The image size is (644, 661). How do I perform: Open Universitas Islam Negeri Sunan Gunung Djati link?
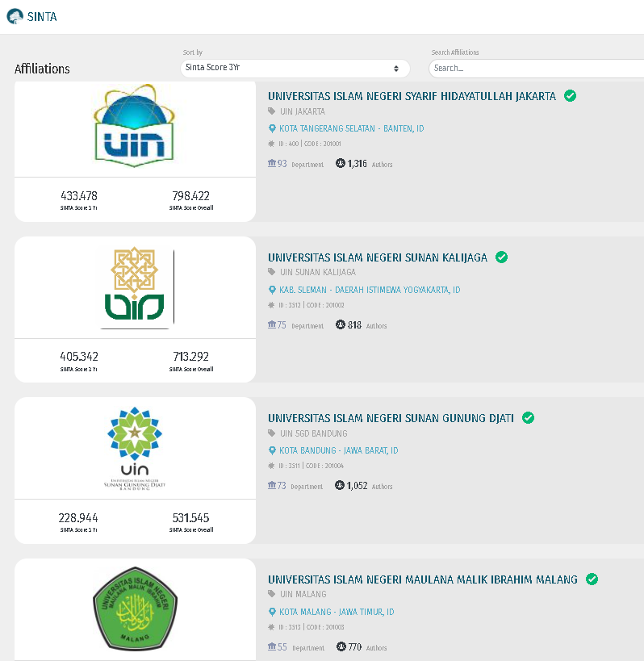coord(391,418)
